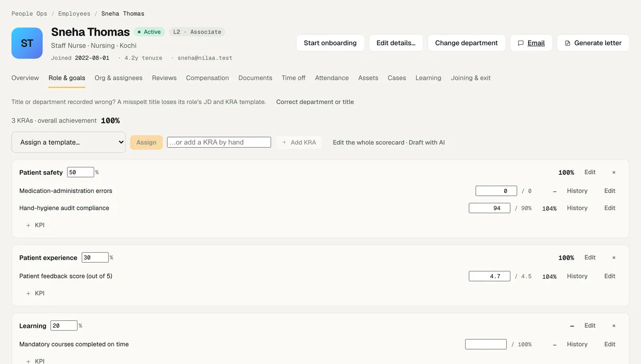This screenshot has width=641, height=364.
Task: Click Change department button
Action: pyautogui.click(x=467, y=43)
